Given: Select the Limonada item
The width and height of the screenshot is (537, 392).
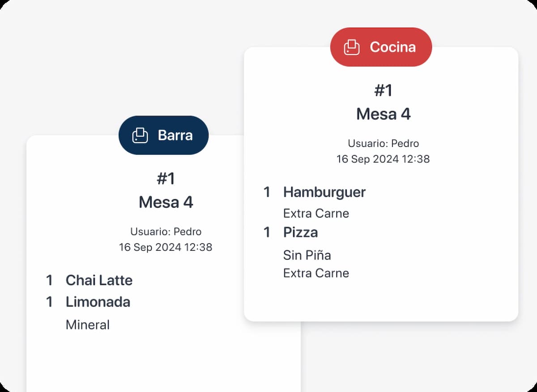Looking at the screenshot, I should [98, 302].
